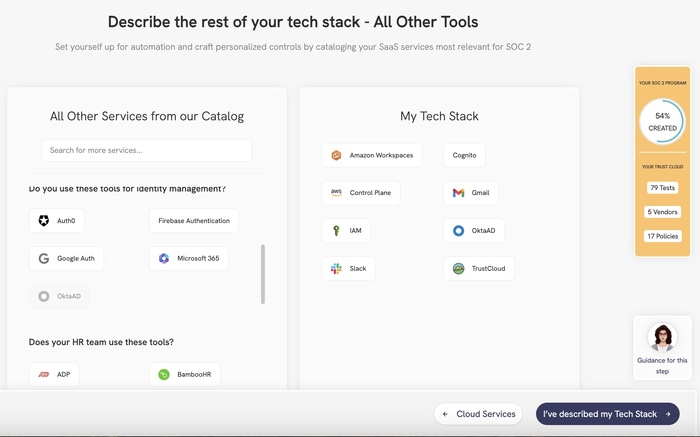This screenshot has width=700, height=437.
Task: Select the Cognito chip in My Tech Stack
Action: (x=464, y=155)
